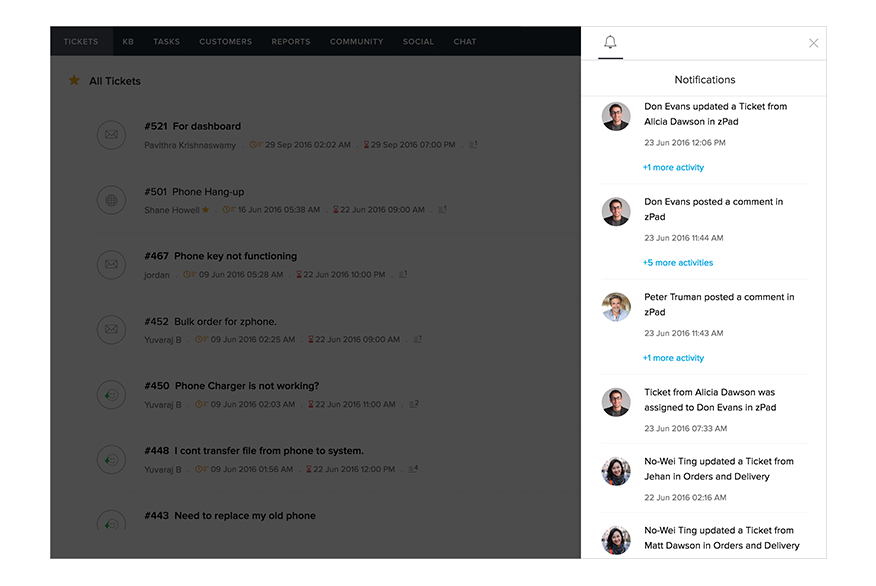Click timestamp 23 Jun 2016 12:06 PM
The image size is (876, 586).
click(x=685, y=143)
